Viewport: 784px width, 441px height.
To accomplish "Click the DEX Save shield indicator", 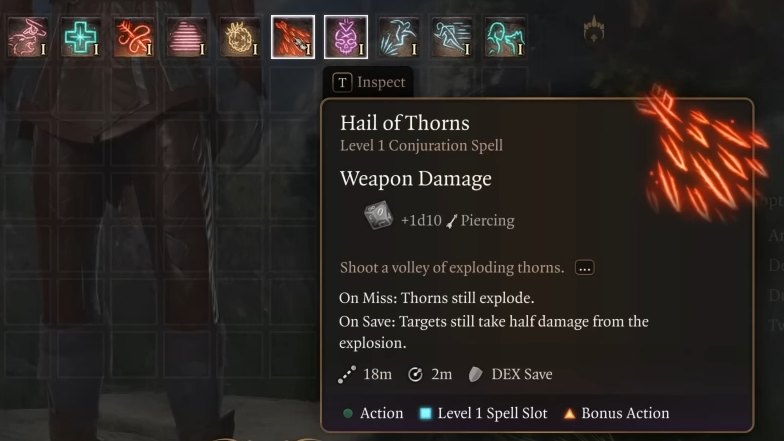I will 510,374.
